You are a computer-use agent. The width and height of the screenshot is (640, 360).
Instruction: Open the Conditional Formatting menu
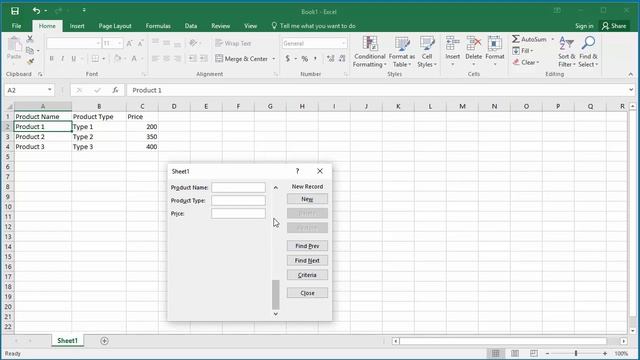[x=369, y=52]
